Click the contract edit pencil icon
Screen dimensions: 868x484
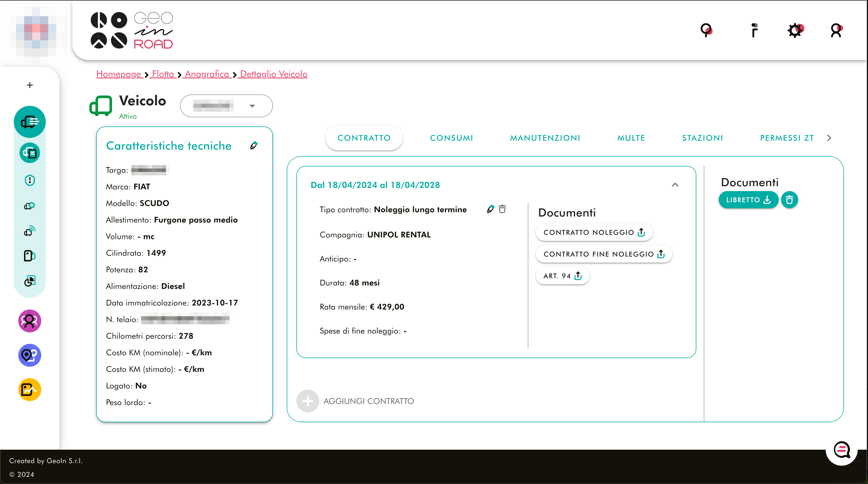click(x=490, y=209)
